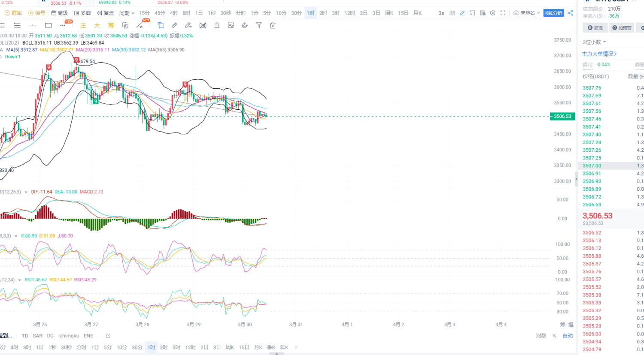
Task: Click the 3506.53 current price label on axis
Action: click(x=562, y=116)
